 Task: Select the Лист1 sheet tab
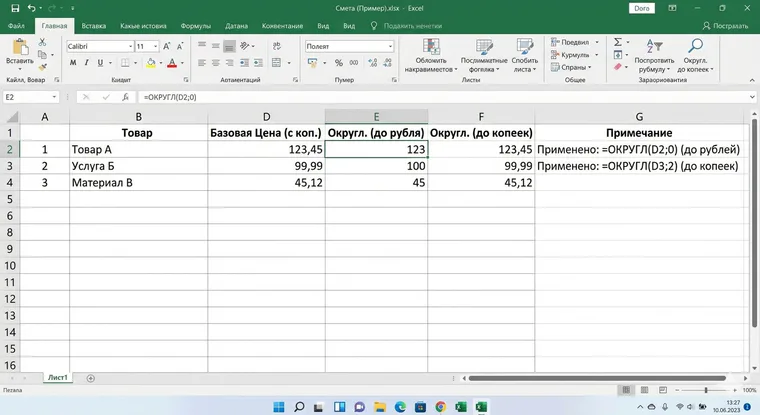coord(58,378)
